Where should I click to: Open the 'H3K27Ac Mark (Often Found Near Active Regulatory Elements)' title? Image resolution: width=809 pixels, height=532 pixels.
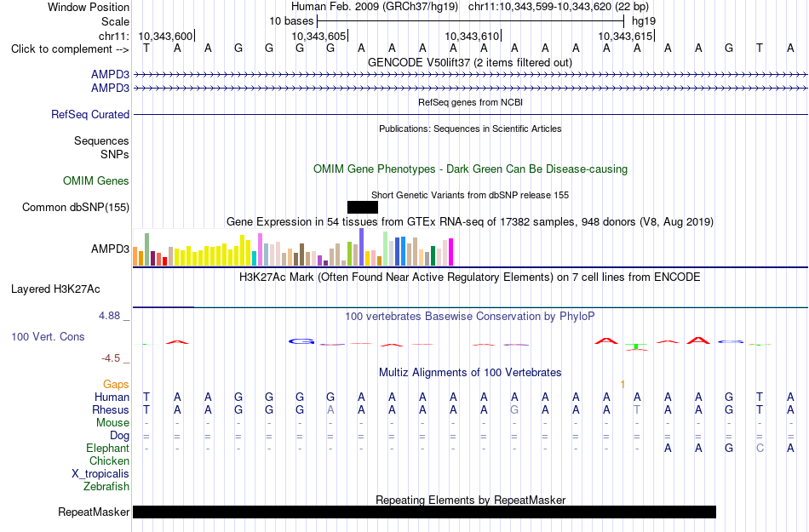(470, 277)
